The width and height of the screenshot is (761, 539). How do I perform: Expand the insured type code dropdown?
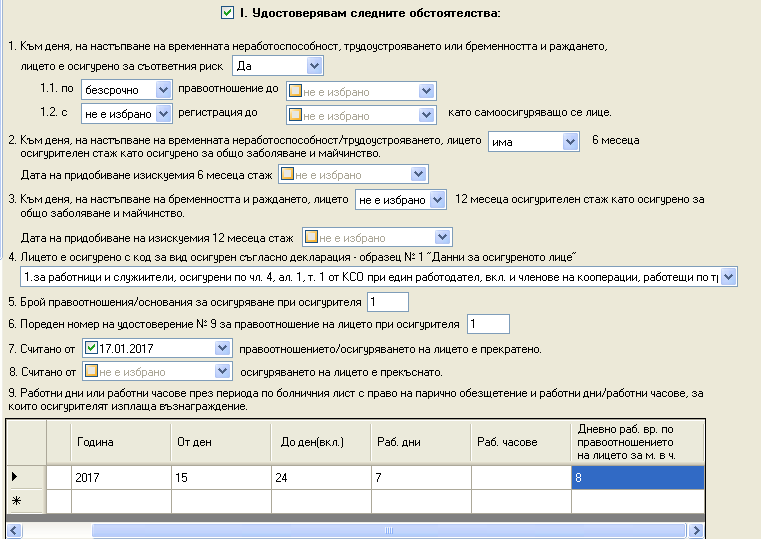[727, 276]
